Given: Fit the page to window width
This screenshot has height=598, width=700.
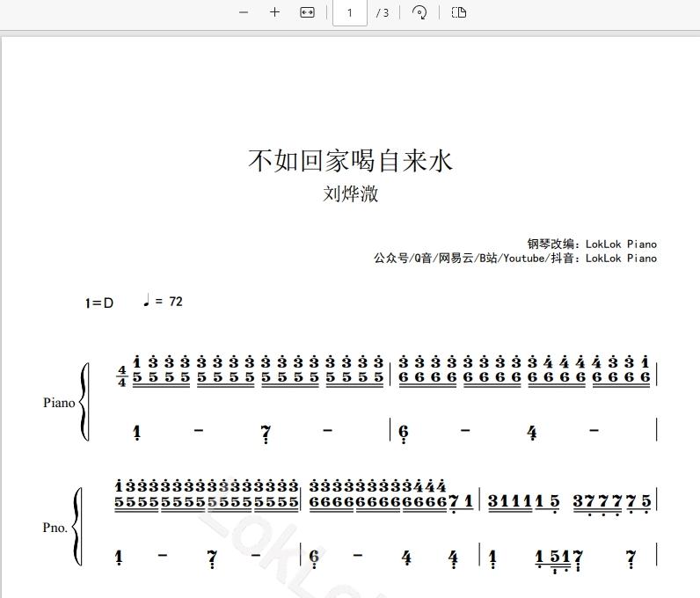Looking at the screenshot, I should (x=307, y=12).
